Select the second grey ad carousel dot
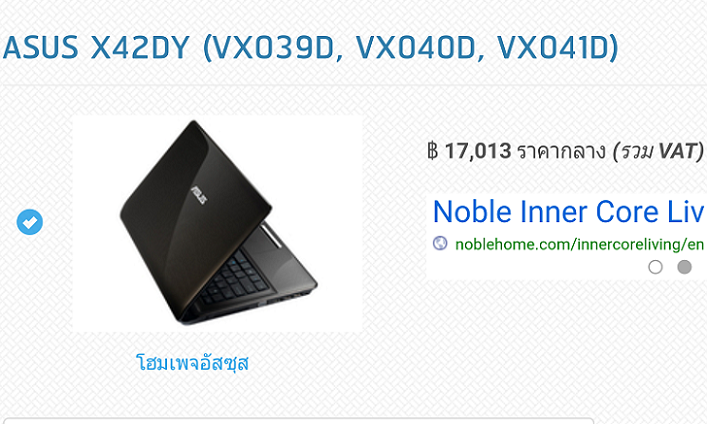 point(684,267)
